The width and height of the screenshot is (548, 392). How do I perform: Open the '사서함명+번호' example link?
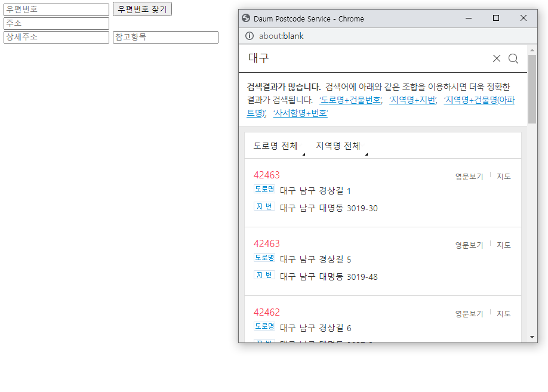[x=300, y=113]
